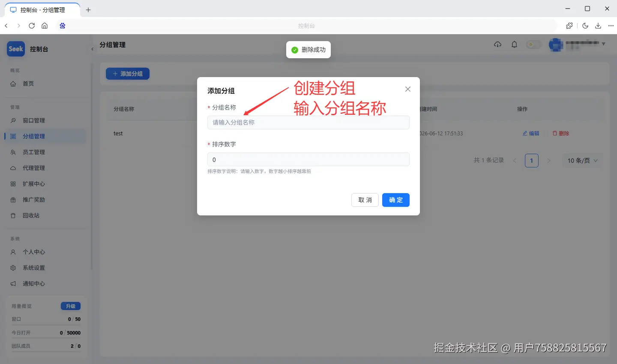Viewport: 617px width, 364px height.
Task: Open browser downloads icon
Action: [598, 26]
